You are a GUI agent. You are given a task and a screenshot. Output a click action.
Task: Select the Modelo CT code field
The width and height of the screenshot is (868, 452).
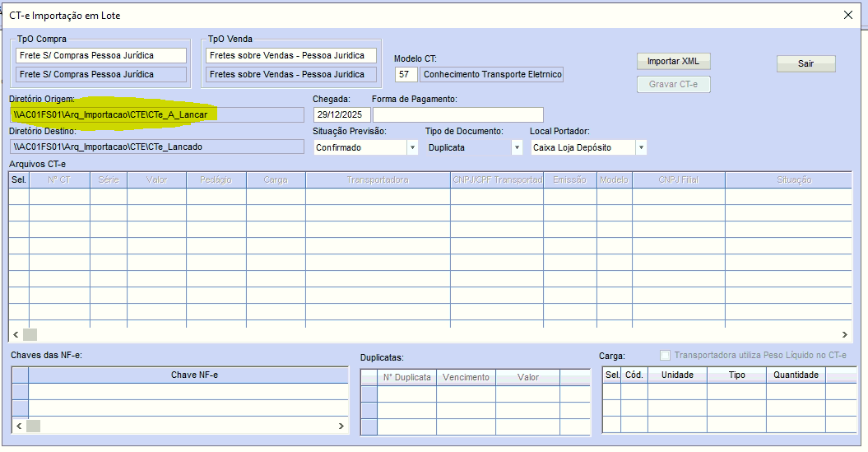click(406, 75)
